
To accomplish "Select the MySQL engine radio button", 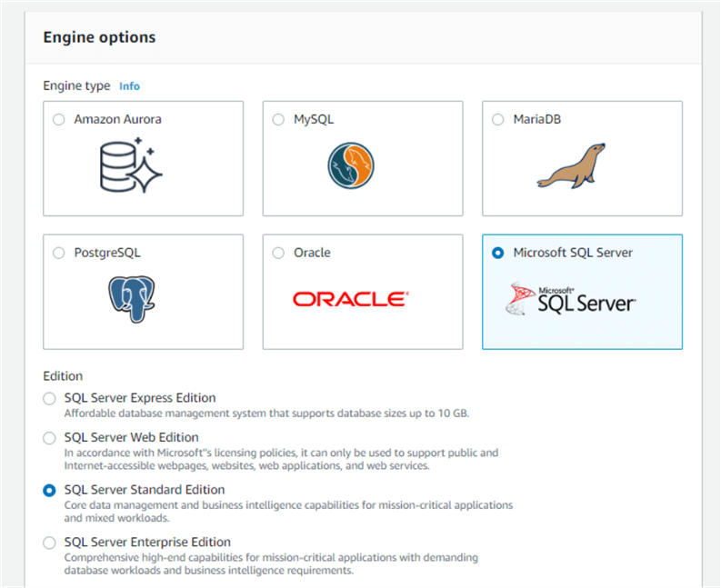I will point(278,119).
